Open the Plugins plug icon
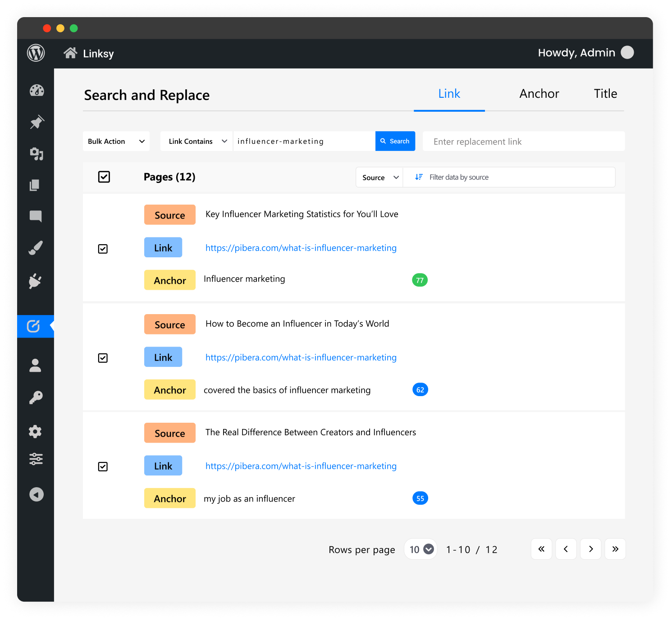 tap(36, 281)
